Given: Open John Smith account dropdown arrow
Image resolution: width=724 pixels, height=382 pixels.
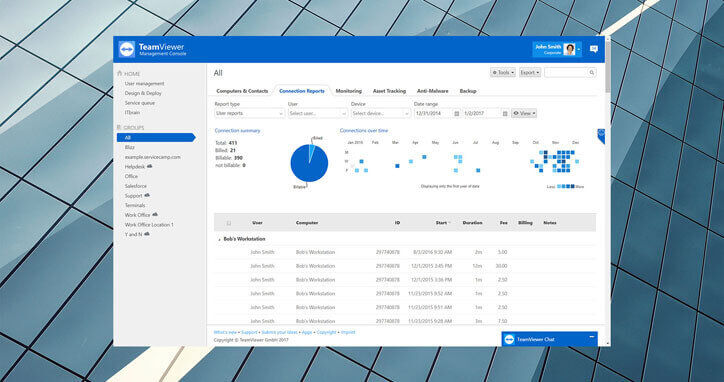Looking at the screenshot, I should pyautogui.click(x=579, y=49).
